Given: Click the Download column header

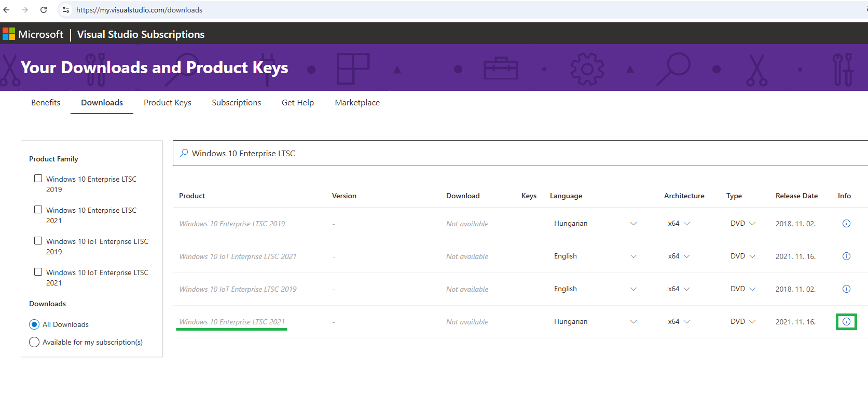Looking at the screenshot, I should (x=463, y=196).
